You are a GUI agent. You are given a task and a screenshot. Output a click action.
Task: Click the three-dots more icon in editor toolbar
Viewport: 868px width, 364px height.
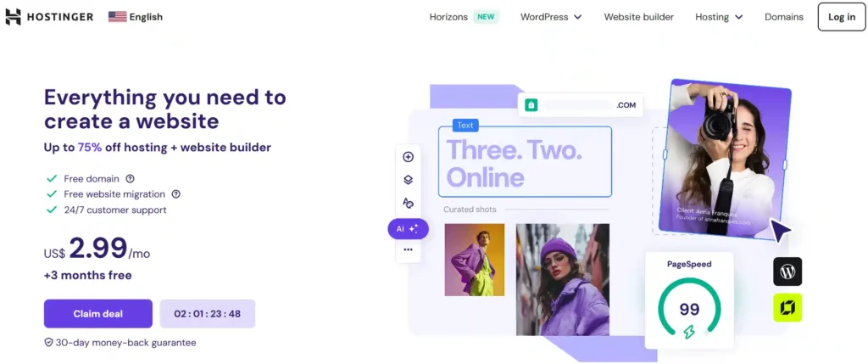click(x=408, y=249)
